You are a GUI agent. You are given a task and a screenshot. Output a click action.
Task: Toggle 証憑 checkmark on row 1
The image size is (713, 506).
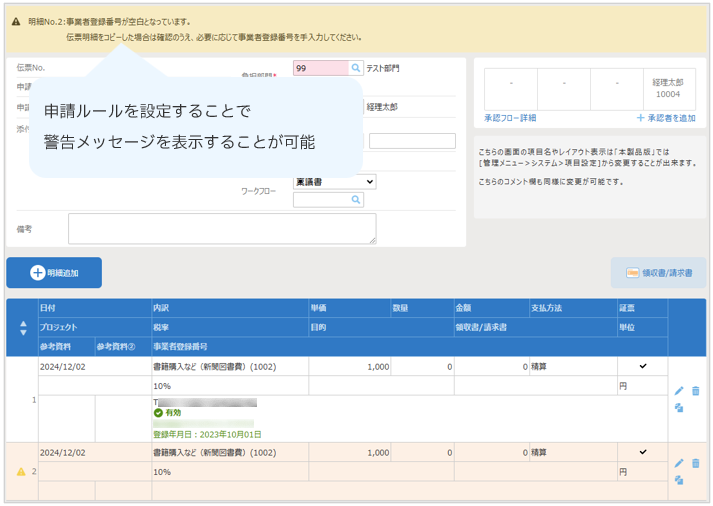tap(642, 367)
